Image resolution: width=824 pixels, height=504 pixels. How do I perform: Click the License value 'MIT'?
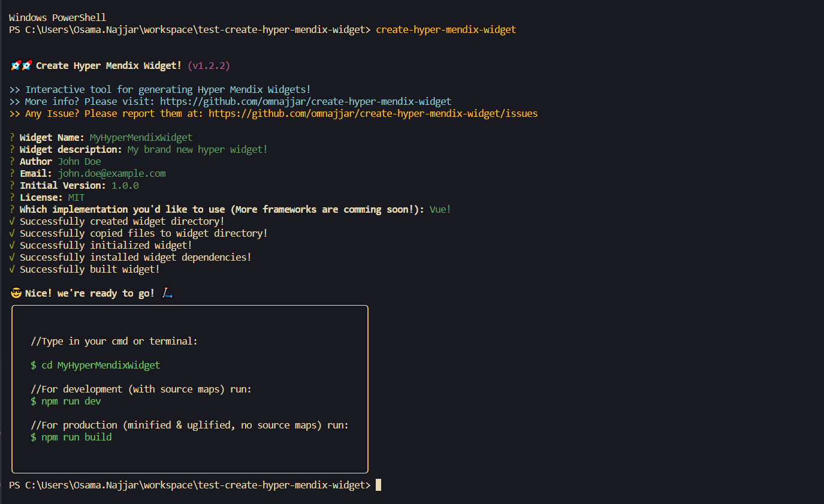(x=76, y=197)
